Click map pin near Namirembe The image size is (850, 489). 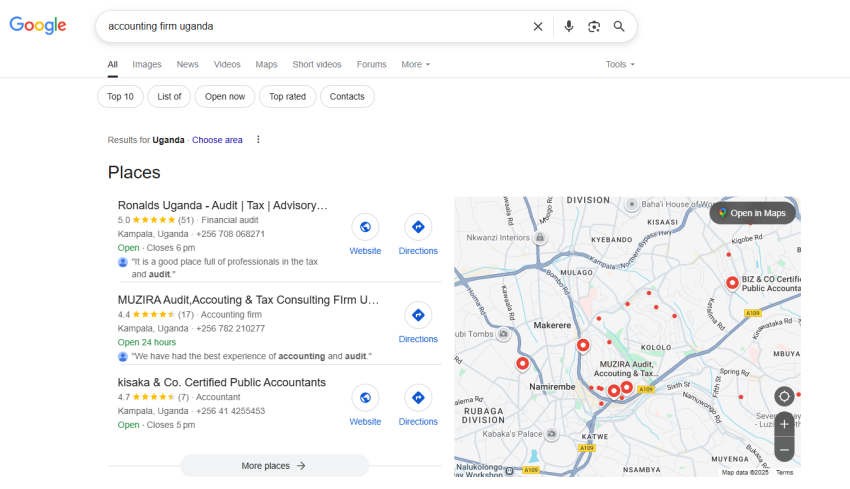[x=523, y=364]
